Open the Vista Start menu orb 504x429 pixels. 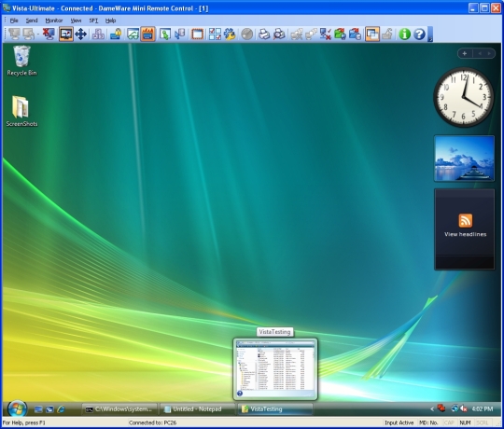(x=17, y=409)
